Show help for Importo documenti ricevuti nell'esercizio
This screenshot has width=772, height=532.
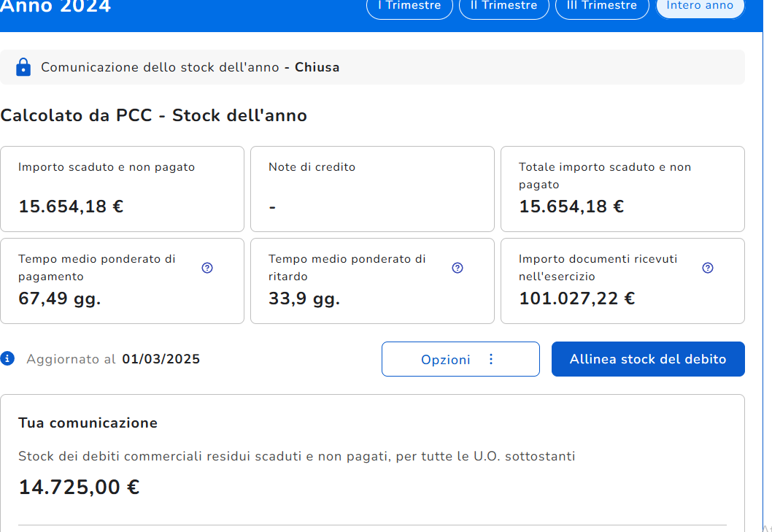coord(707,268)
